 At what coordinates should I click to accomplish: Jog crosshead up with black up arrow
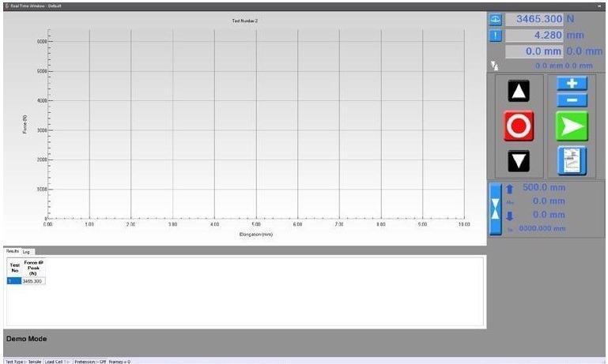tap(519, 92)
